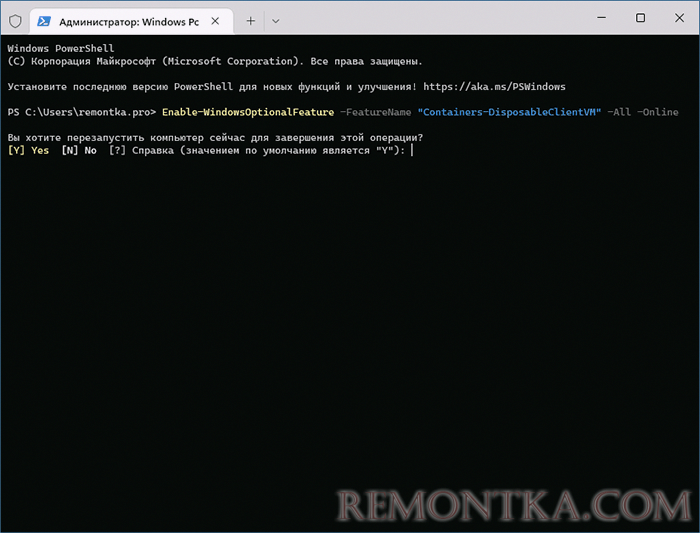The height and width of the screenshot is (533, 700).
Task: Expand the new tab profile dropdown
Action: click(x=275, y=21)
